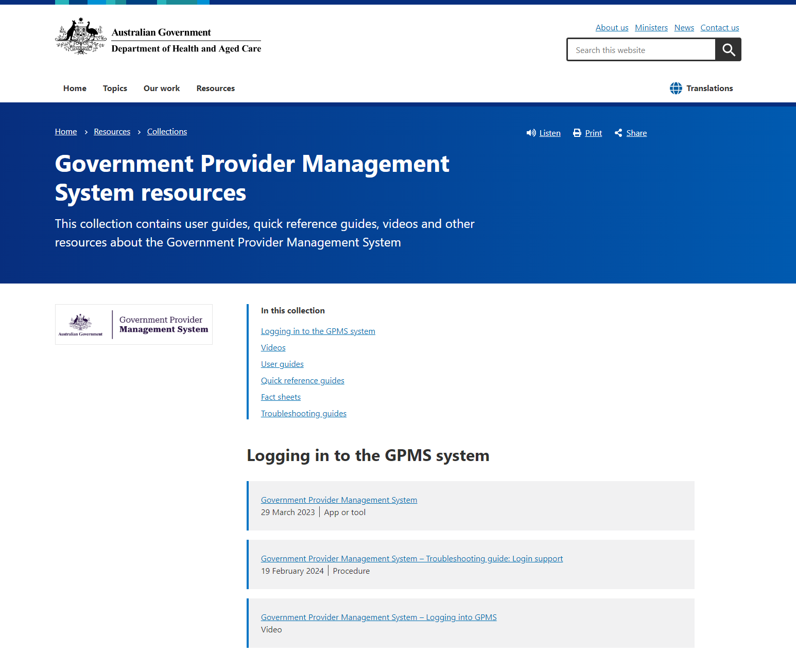Viewport: 796px width, 672px height.
Task: Open the Our work menu item
Action: pos(161,88)
